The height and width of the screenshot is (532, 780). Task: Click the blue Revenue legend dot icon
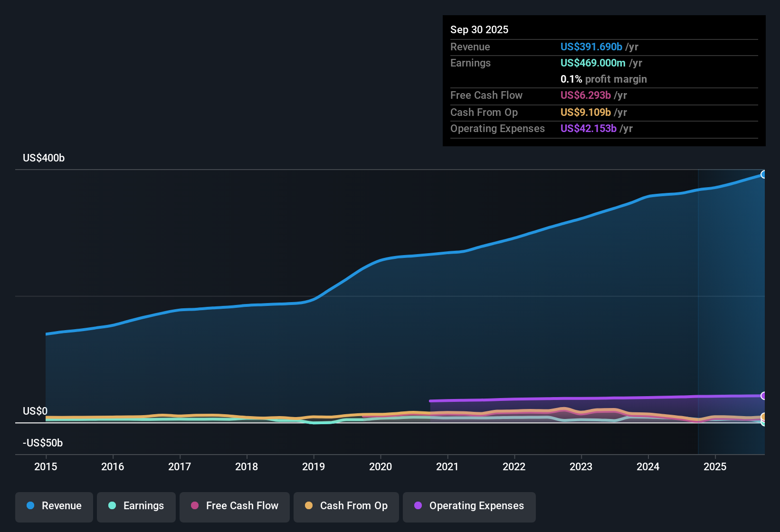(x=30, y=506)
